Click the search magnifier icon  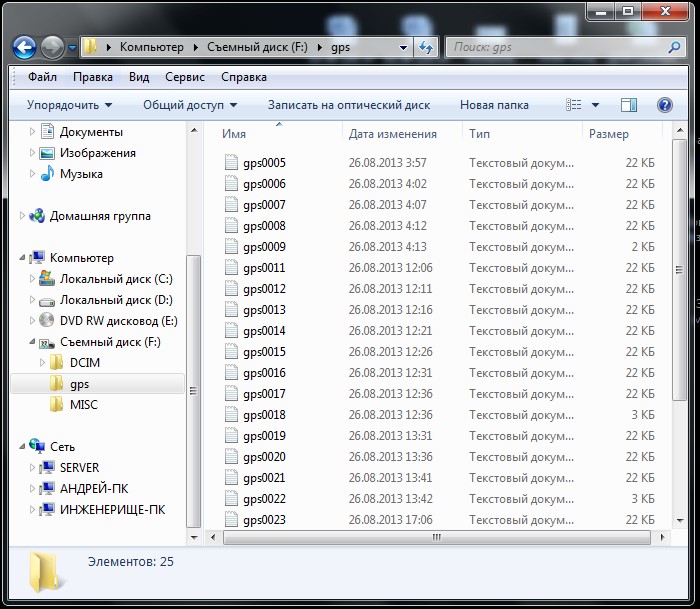[674, 47]
